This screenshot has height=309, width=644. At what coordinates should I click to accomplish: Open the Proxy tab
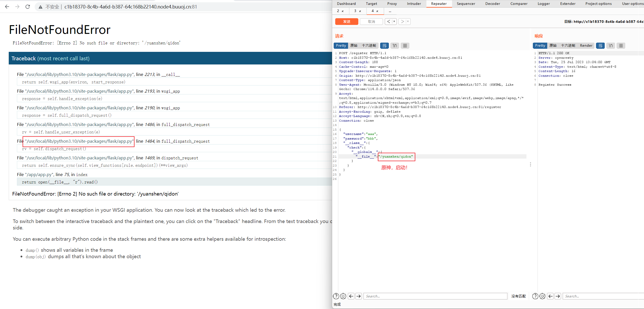coord(392,4)
